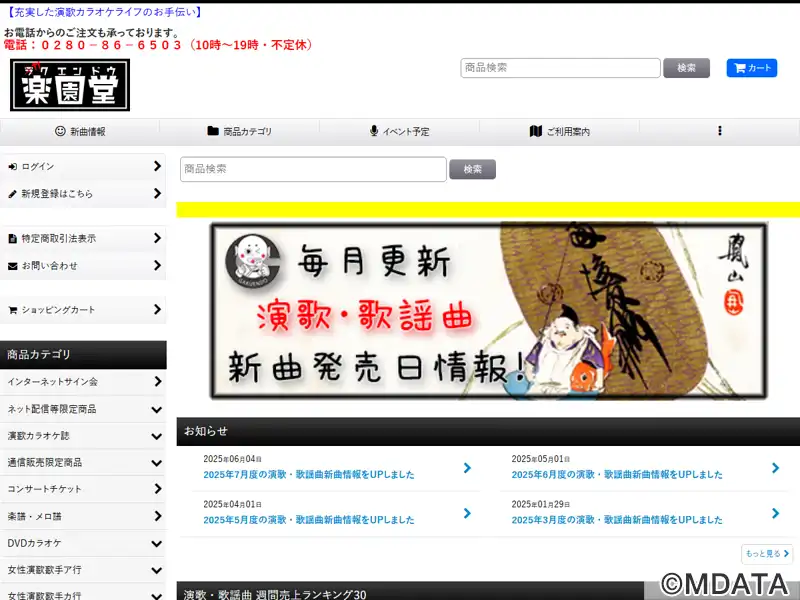Click the 楽園堂 shop logo
This screenshot has height=600, width=800.
click(x=70, y=85)
